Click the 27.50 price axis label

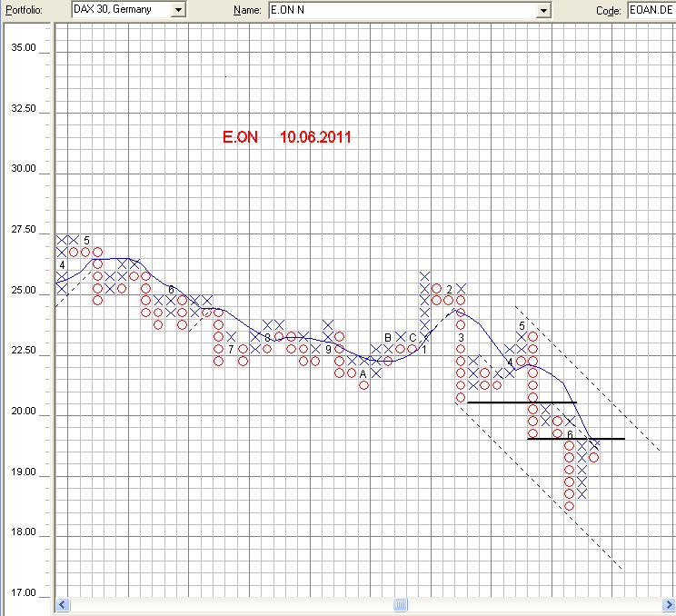24,229
